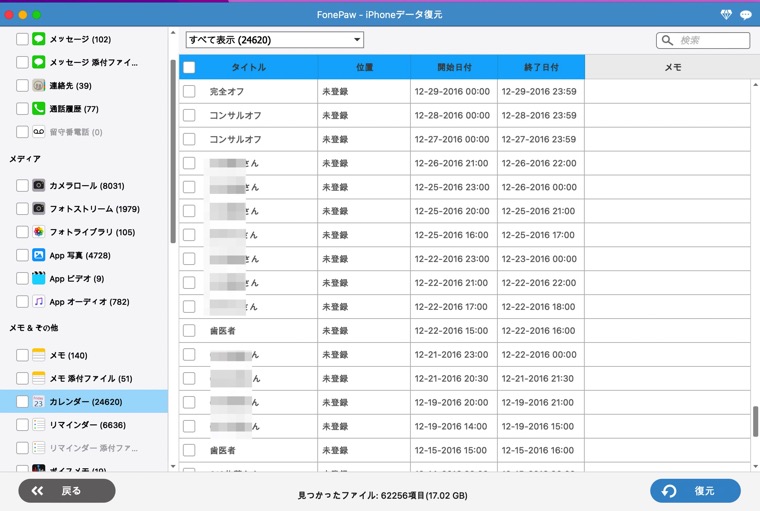The image size is (760, 511).
Task: Check the 12-27-2016 コンサルオフ row checkbox
Action: coord(189,139)
